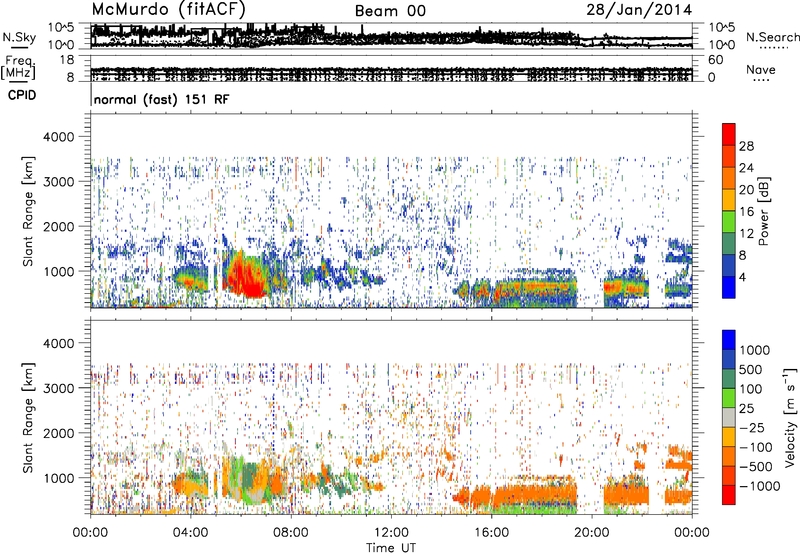Click gray ±25 segment of Velocity colorbar
The width and height of the screenshot is (800, 554).
click(729, 417)
